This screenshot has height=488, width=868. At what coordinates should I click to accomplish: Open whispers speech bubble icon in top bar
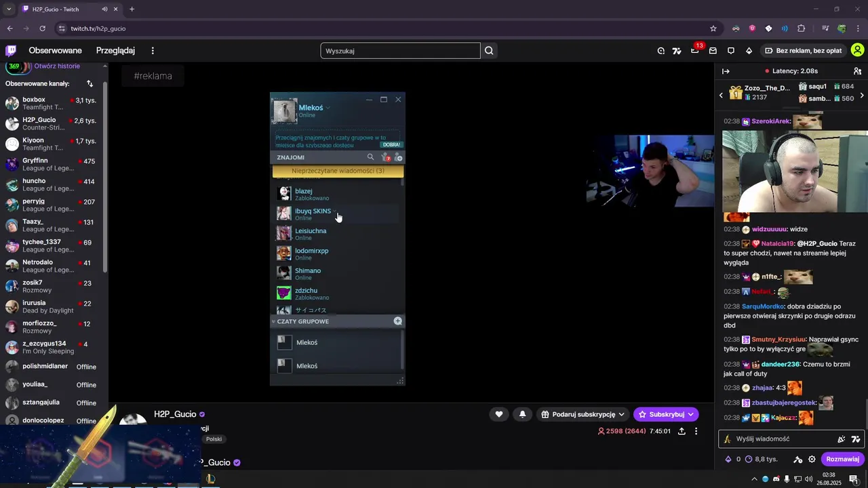(731, 51)
